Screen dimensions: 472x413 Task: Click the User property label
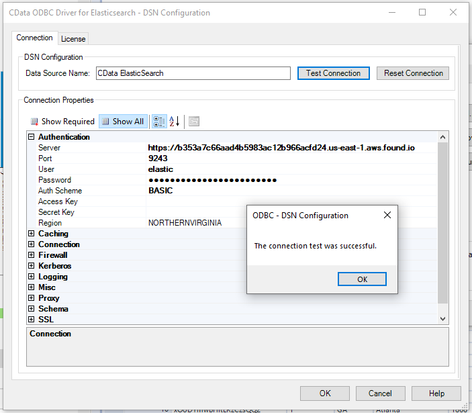(46, 169)
